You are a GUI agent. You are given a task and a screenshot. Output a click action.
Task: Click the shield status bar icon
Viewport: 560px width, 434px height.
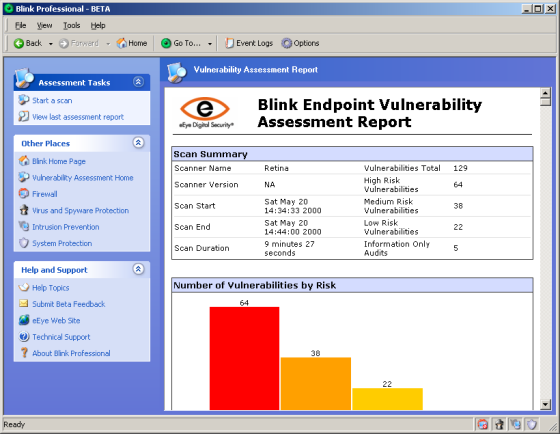click(532, 425)
